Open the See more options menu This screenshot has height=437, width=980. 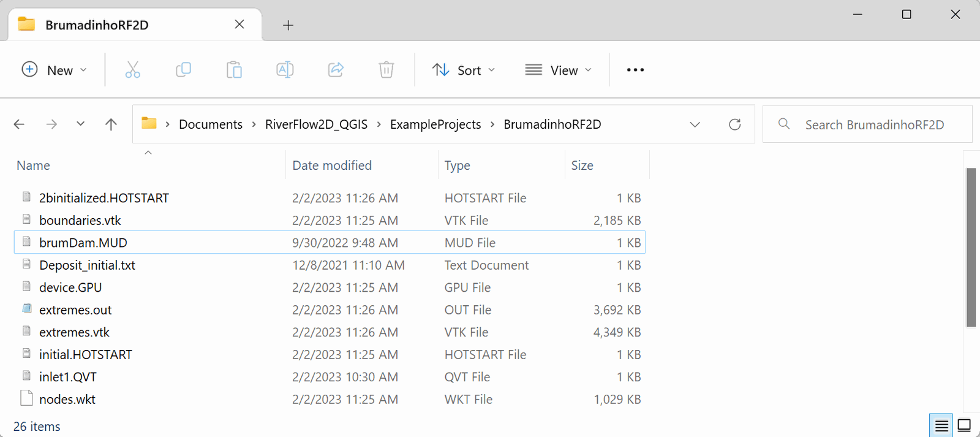tap(635, 70)
